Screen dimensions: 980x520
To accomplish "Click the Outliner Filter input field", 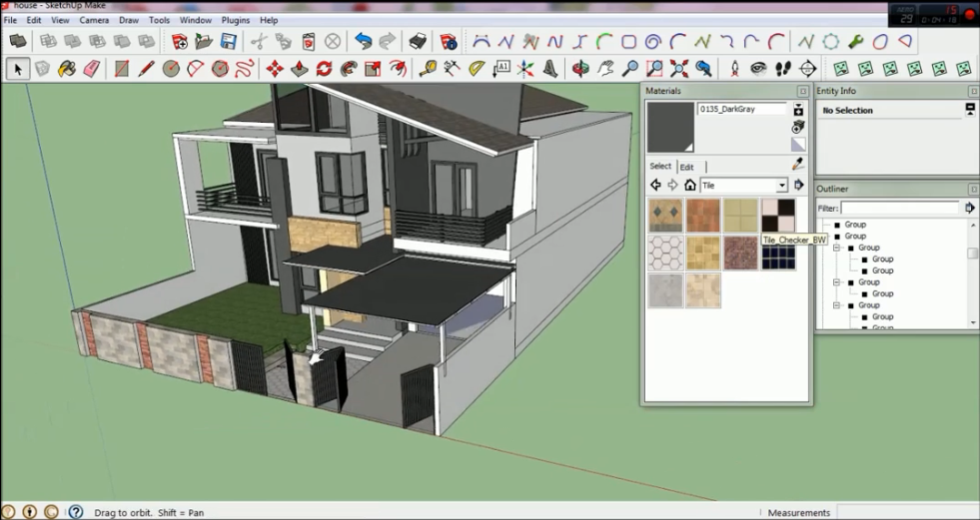I will 899,208.
